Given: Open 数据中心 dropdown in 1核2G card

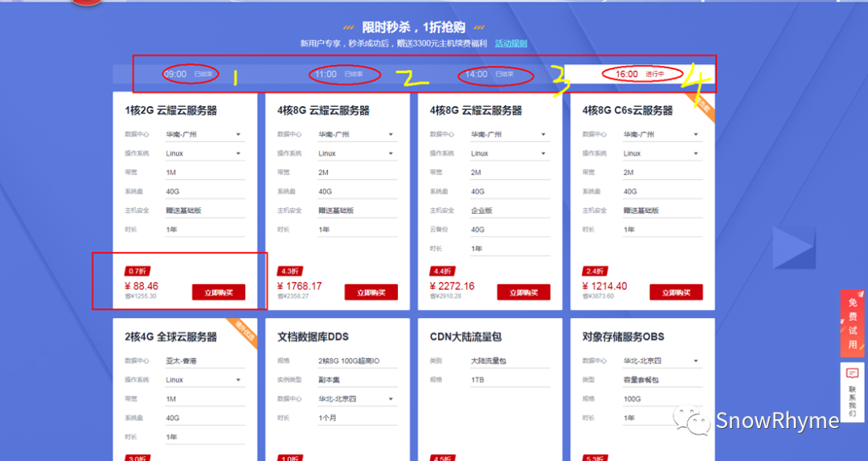Looking at the screenshot, I should [205, 134].
